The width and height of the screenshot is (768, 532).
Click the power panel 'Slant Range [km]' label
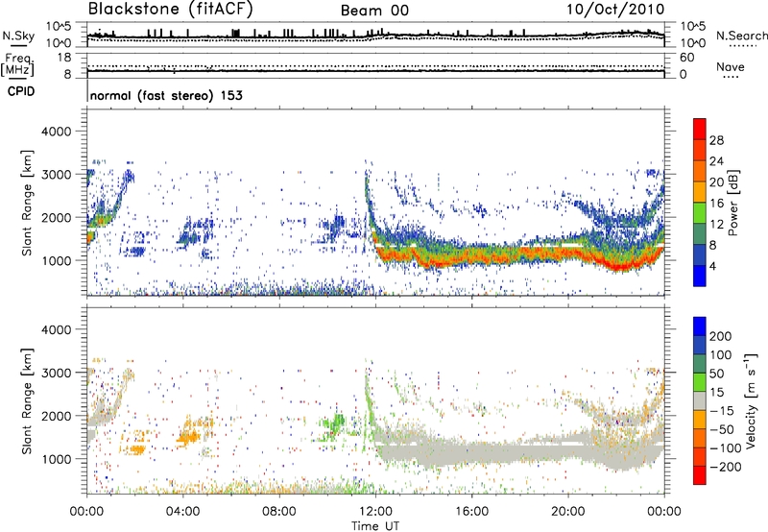tap(27, 203)
